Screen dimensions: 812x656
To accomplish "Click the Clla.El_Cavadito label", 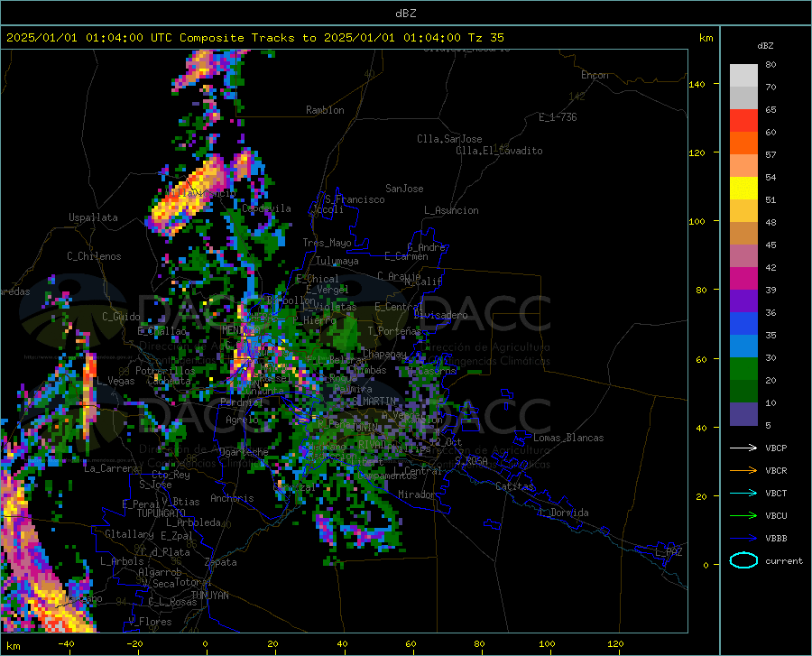I will [x=499, y=151].
